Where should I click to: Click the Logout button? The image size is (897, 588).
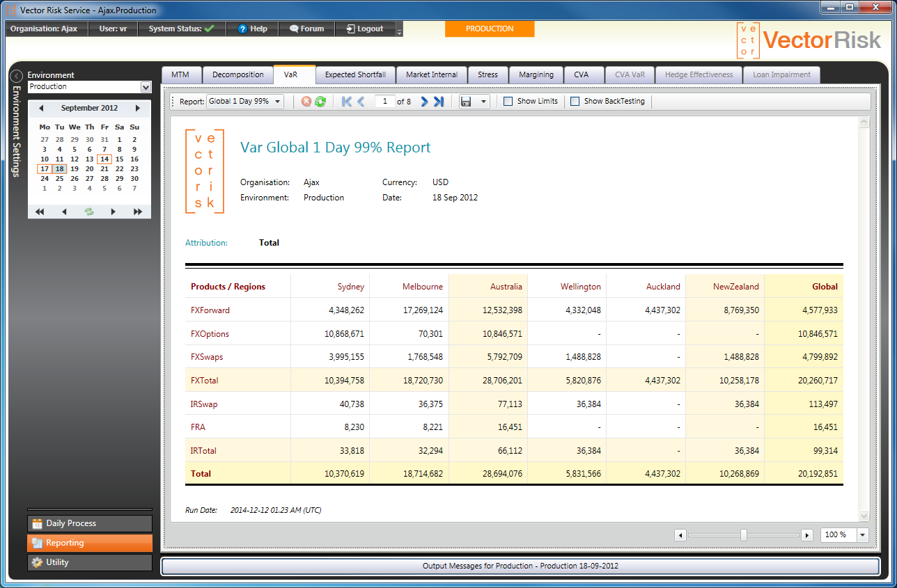pos(364,29)
